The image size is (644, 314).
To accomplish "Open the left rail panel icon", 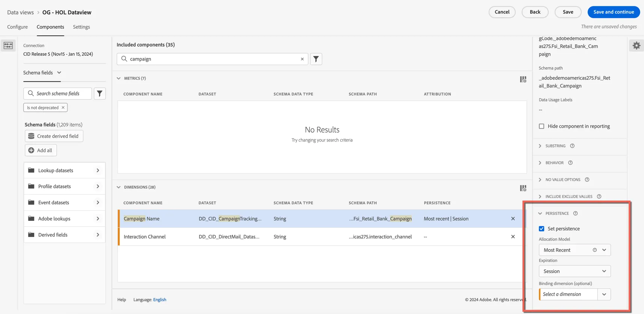I will point(8,45).
